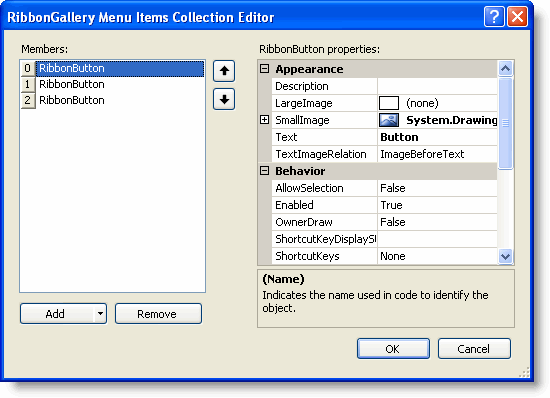550x398 pixels.
Task: Open the Add button dropdown arrow
Action: [x=100, y=313]
